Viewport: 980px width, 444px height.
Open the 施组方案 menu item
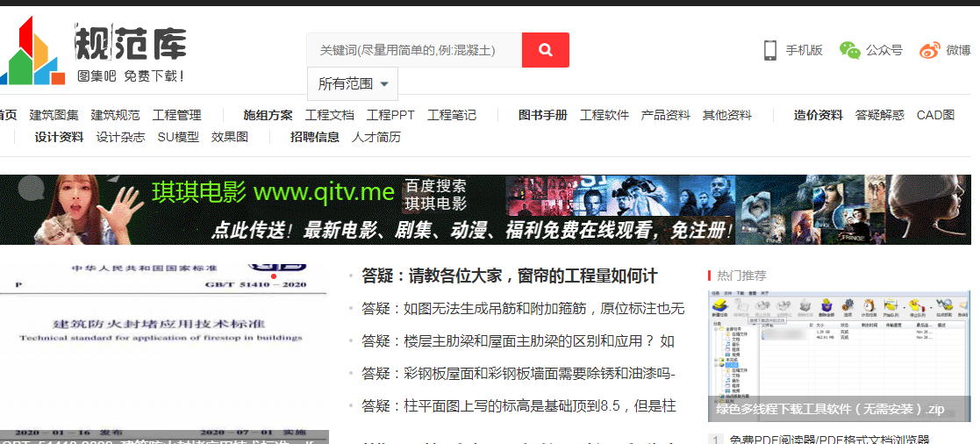point(268,115)
